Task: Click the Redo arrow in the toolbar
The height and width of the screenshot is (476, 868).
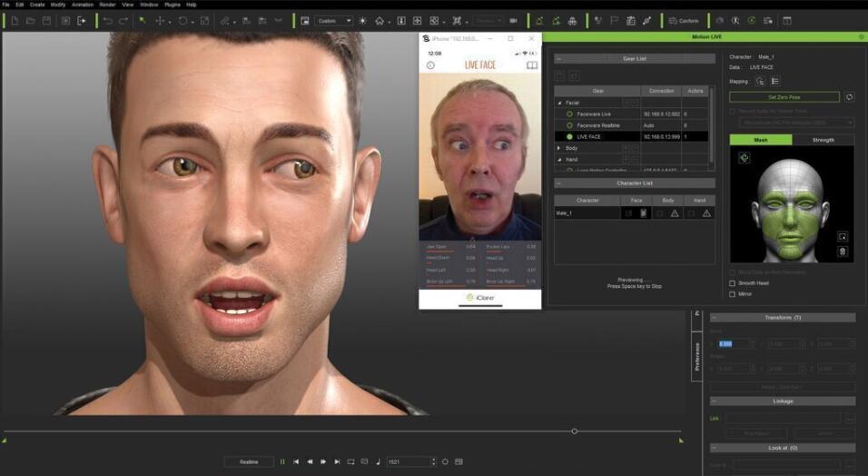Action: 123,20
